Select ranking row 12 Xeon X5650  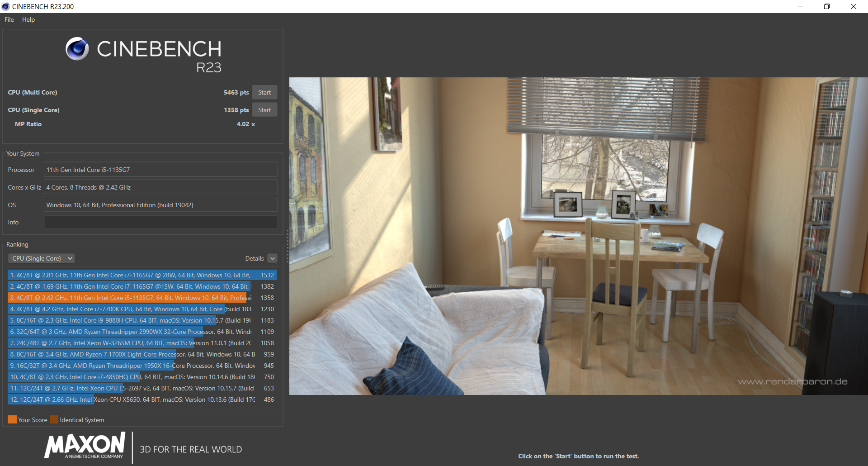(x=142, y=399)
